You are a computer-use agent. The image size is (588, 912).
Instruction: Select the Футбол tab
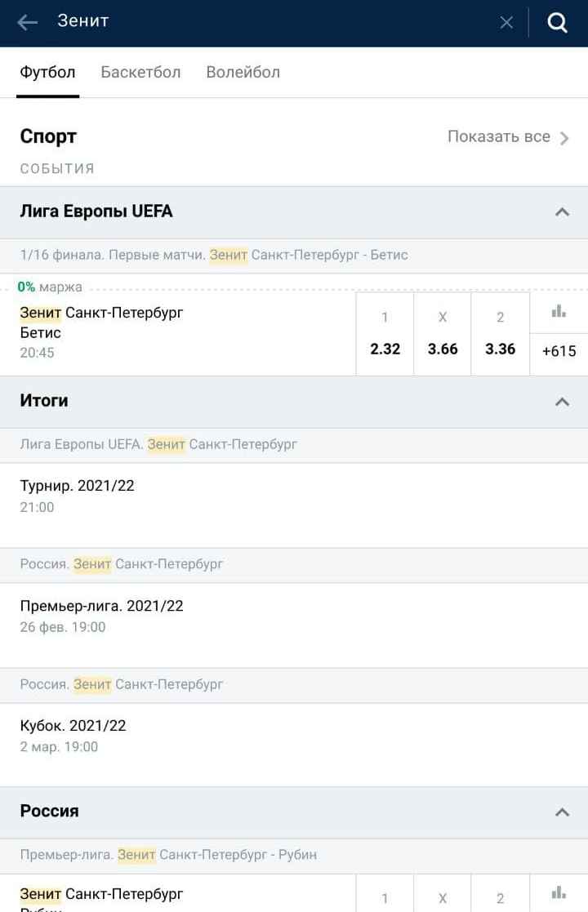pyautogui.click(x=47, y=72)
